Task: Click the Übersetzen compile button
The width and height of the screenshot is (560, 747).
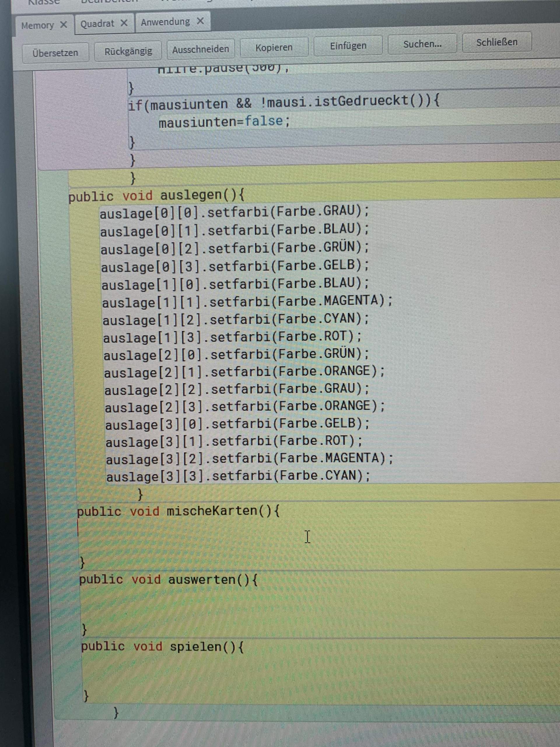Action: [x=55, y=53]
